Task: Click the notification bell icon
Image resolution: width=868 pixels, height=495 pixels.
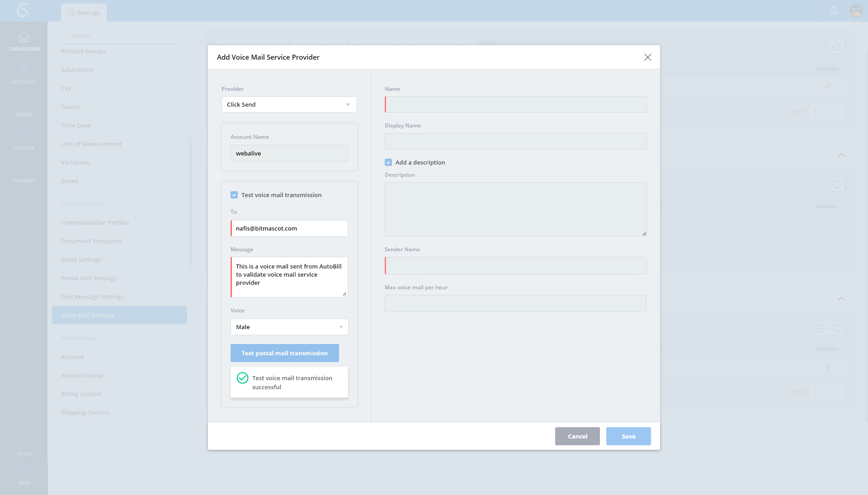Action: click(834, 10)
